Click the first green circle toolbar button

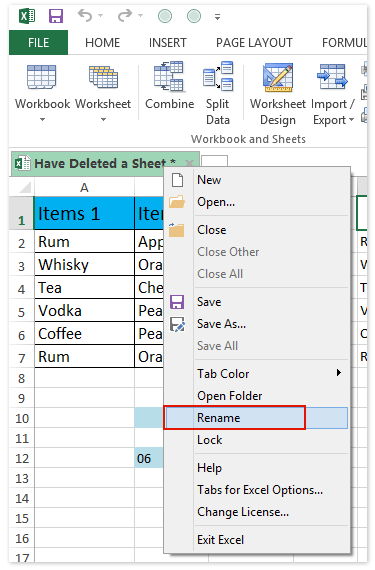165,16
